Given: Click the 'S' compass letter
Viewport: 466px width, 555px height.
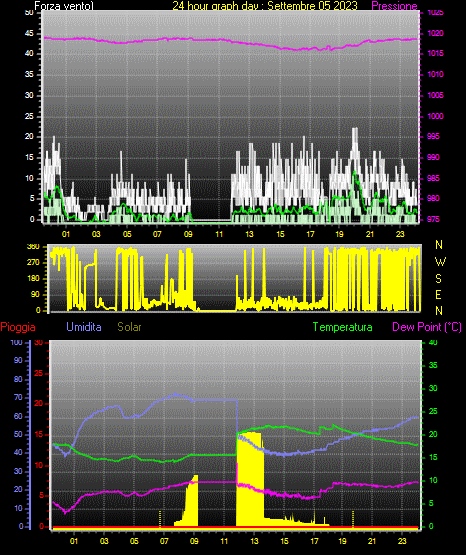Looking at the screenshot, I should coord(438,279).
